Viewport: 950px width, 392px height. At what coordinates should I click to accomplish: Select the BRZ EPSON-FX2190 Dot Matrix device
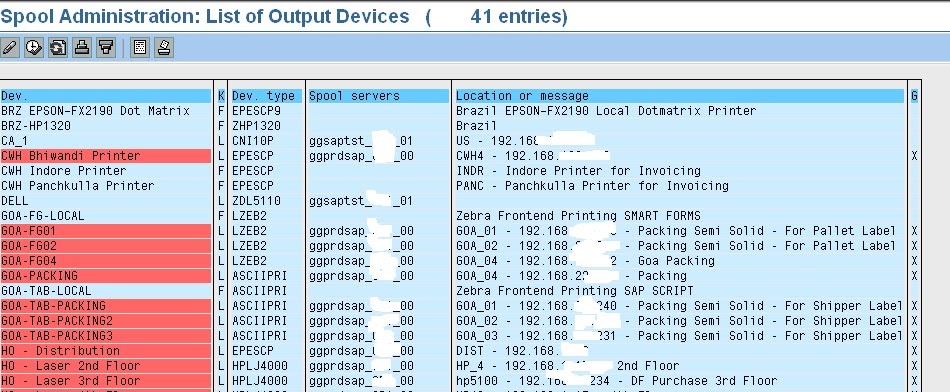click(x=95, y=111)
